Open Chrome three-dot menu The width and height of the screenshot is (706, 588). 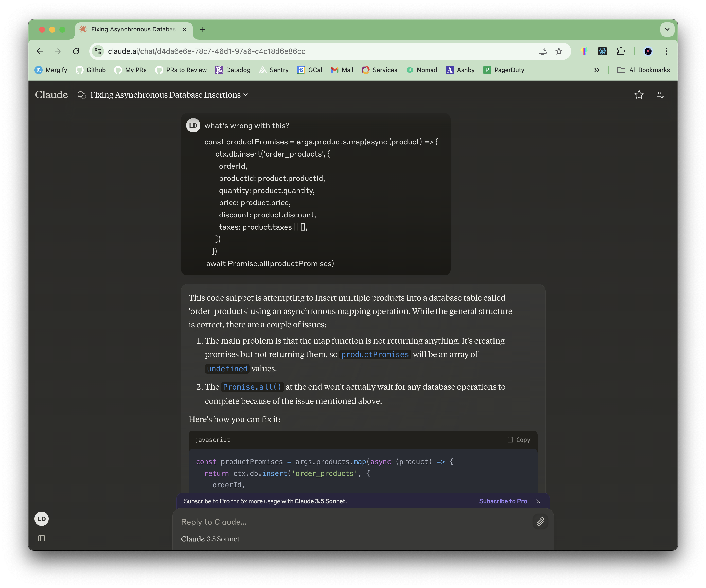point(666,51)
